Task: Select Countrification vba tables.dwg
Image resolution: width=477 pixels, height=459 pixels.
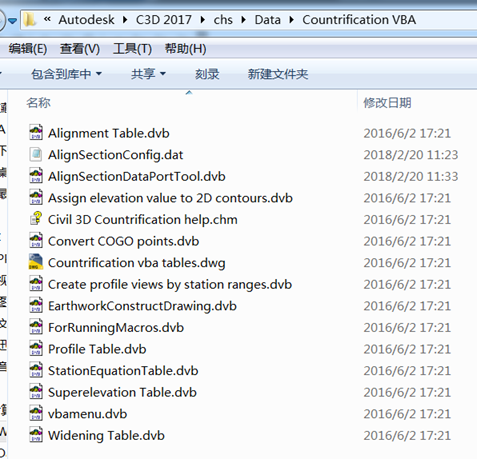Action: [x=137, y=263]
